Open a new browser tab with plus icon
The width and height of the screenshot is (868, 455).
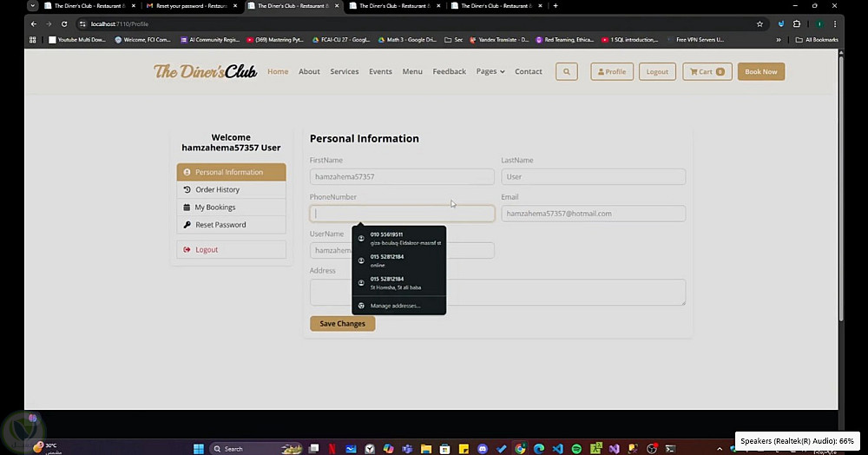(556, 5)
